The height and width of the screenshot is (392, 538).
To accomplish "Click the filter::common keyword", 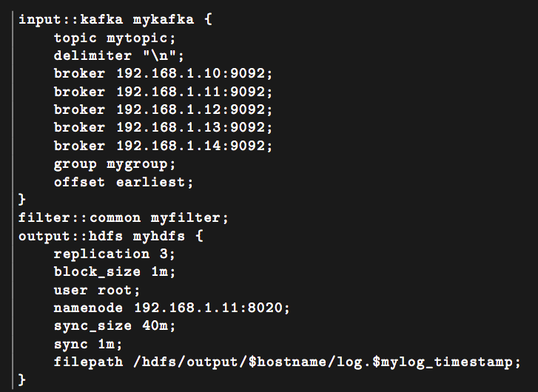I will (80, 218).
